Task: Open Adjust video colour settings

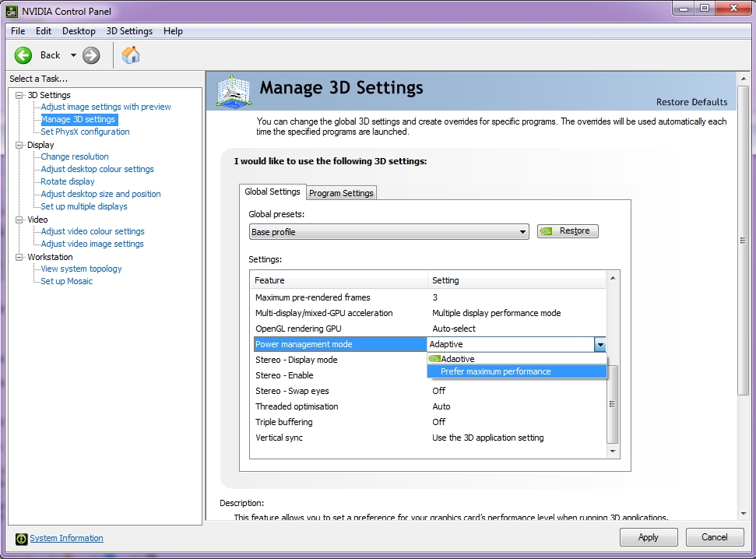Action: click(93, 231)
